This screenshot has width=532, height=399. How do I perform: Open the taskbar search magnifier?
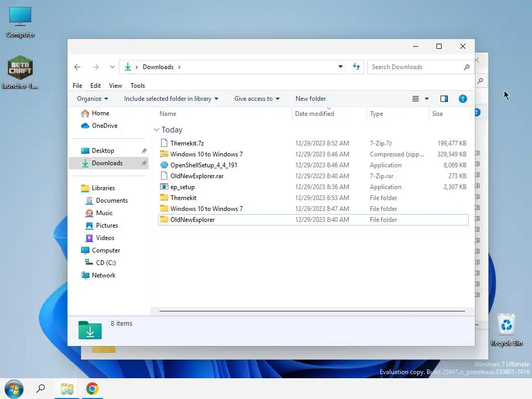tap(41, 389)
